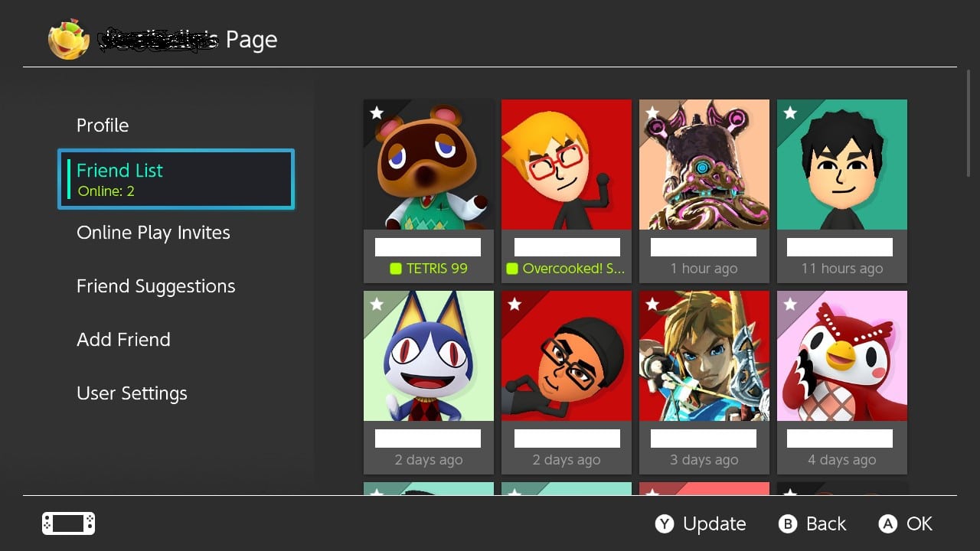
Task: Open Friend List with Online: 2
Action: pos(176,179)
